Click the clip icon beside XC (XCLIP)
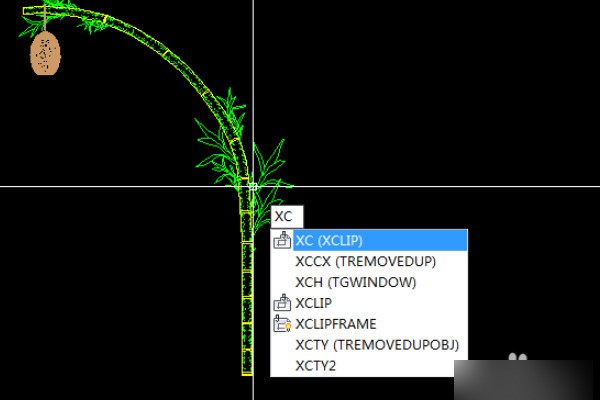 (282, 240)
